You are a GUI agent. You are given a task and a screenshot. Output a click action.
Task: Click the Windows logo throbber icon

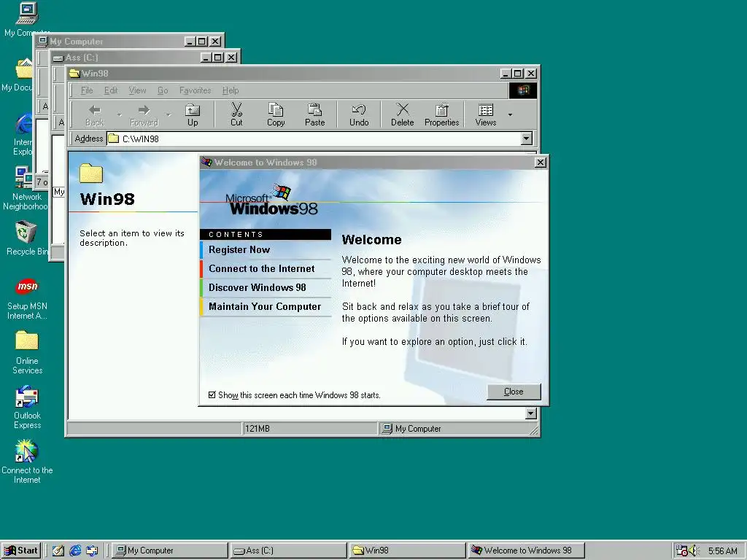point(522,90)
